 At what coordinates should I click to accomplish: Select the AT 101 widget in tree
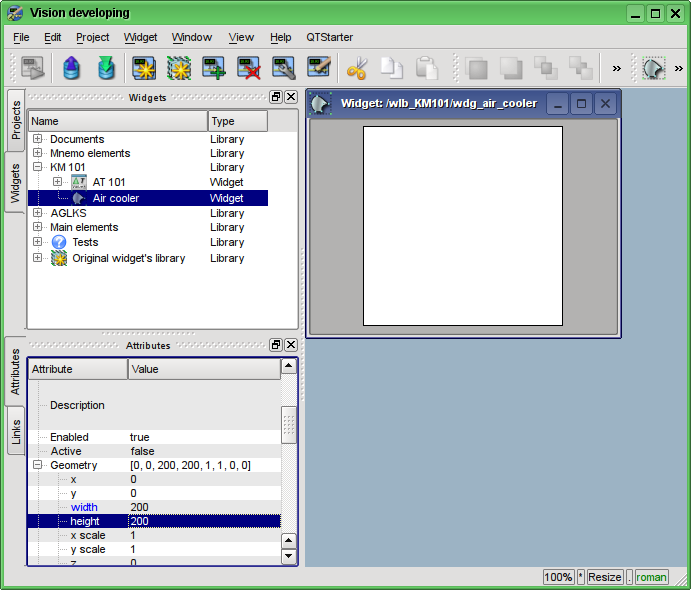pyautogui.click(x=108, y=182)
